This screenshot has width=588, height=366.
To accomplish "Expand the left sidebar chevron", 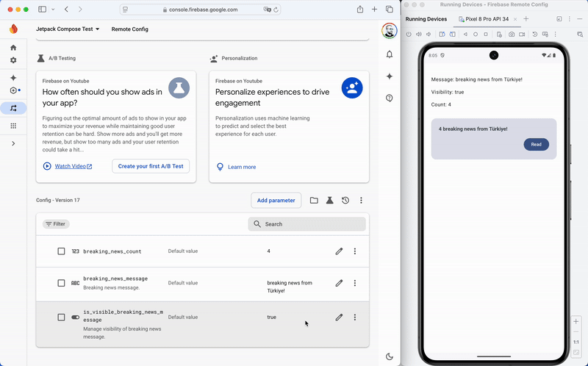I will click(13, 143).
